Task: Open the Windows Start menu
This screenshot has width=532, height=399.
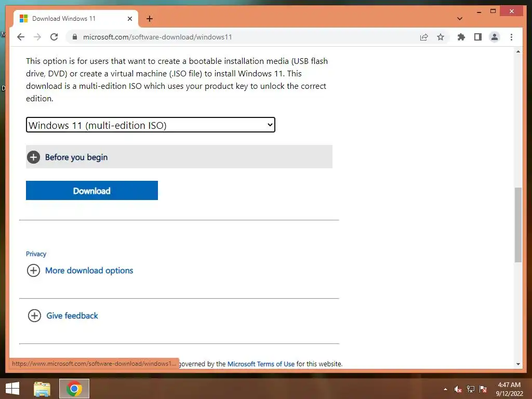Action: coord(12,389)
